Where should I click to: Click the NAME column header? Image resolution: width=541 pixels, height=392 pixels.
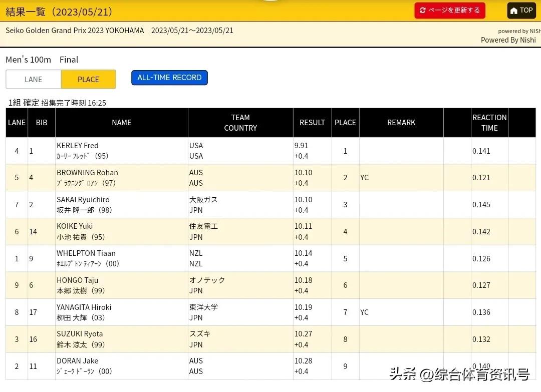[x=122, y=122]
